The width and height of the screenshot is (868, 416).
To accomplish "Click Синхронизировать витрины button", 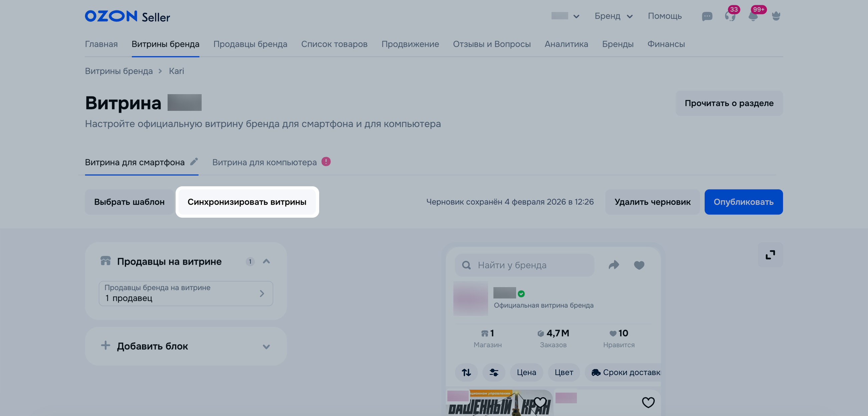I will (x=247, y=202).
